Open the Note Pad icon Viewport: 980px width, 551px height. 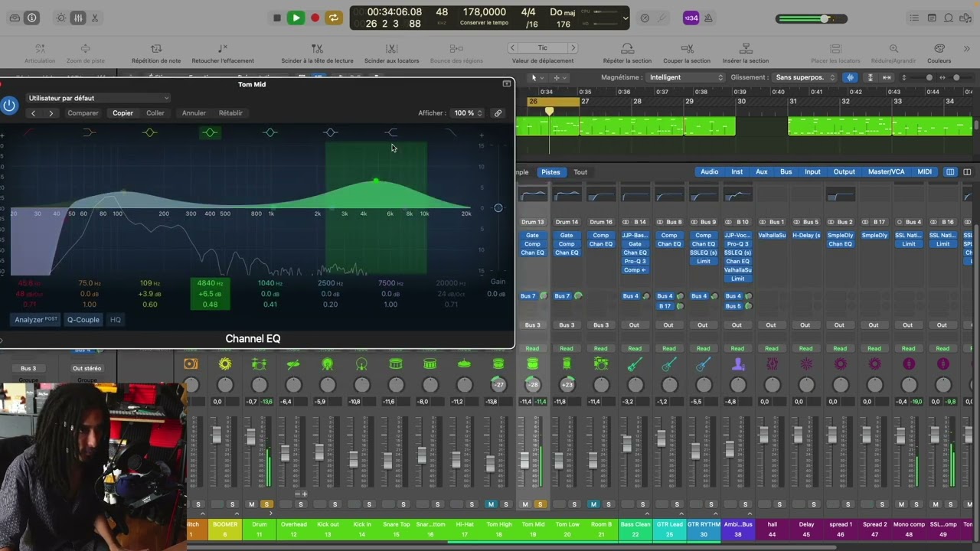[932, 18]
